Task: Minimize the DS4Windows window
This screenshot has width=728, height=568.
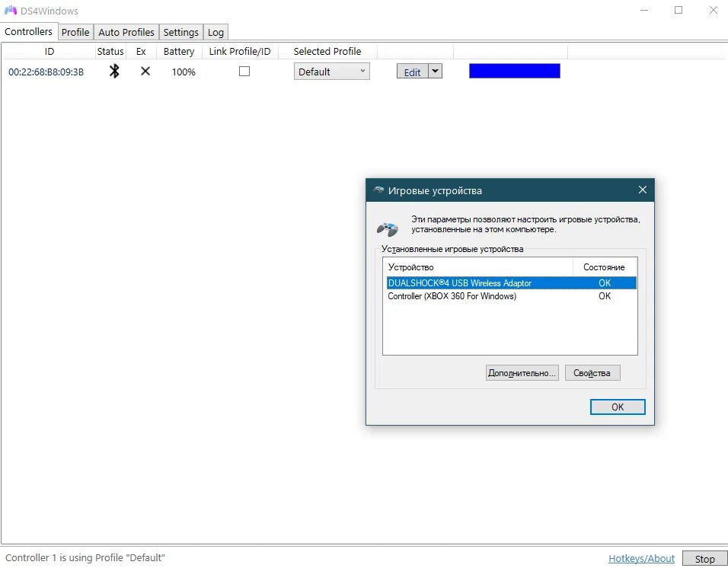Action: pos(644,10)
